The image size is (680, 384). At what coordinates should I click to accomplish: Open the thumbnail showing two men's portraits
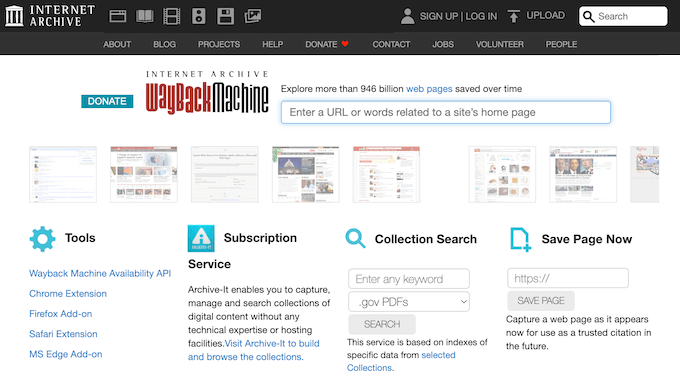point(583,174)
